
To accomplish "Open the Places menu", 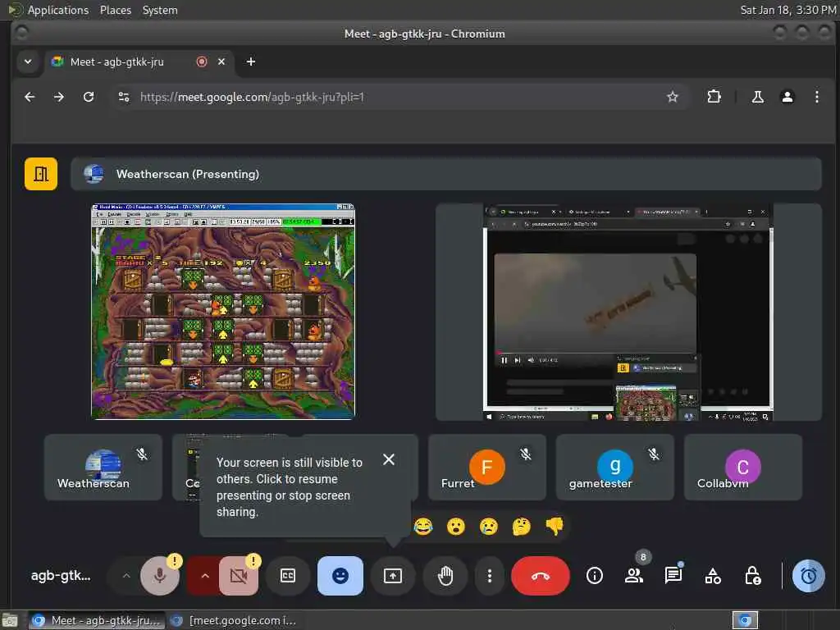I will tap(115, 10).
